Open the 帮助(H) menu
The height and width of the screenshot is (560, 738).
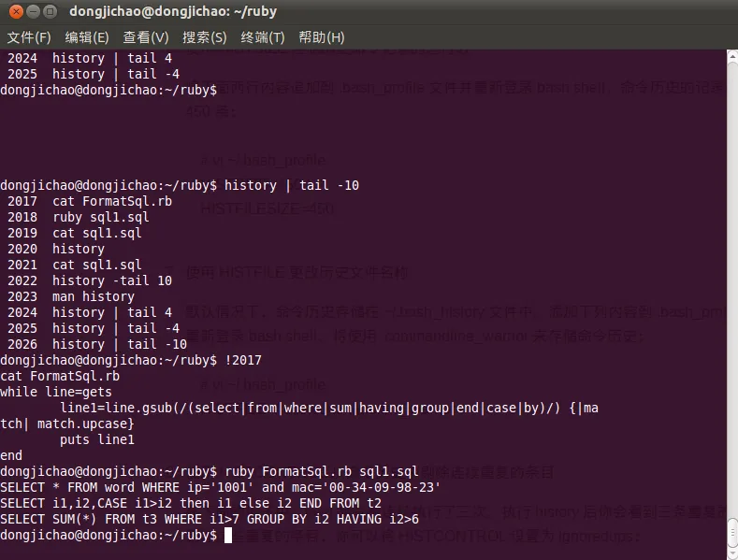pos(322,37)
